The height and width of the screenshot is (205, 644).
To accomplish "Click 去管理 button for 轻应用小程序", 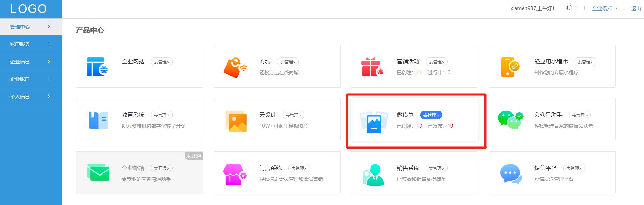I will click(x=585, y=62).
